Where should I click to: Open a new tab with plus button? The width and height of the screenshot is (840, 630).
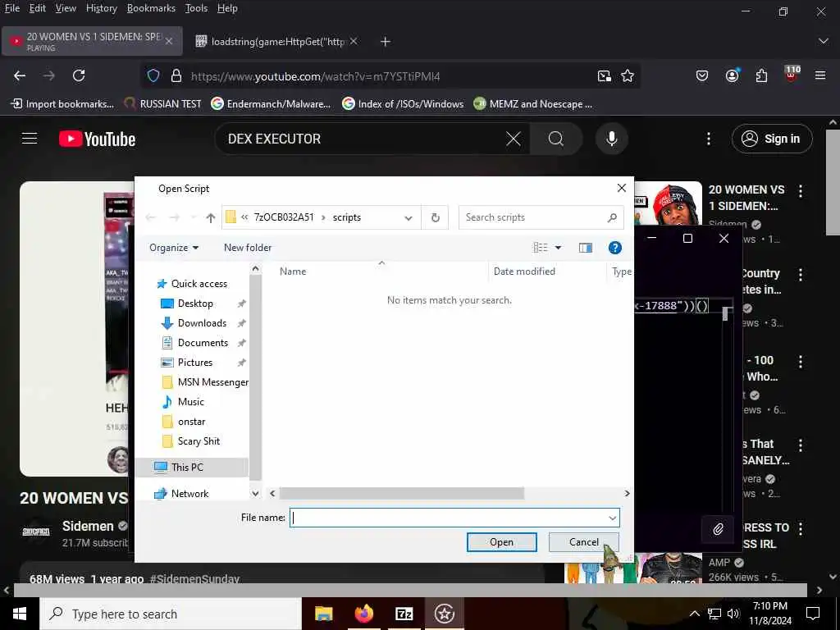pos(386,41)
